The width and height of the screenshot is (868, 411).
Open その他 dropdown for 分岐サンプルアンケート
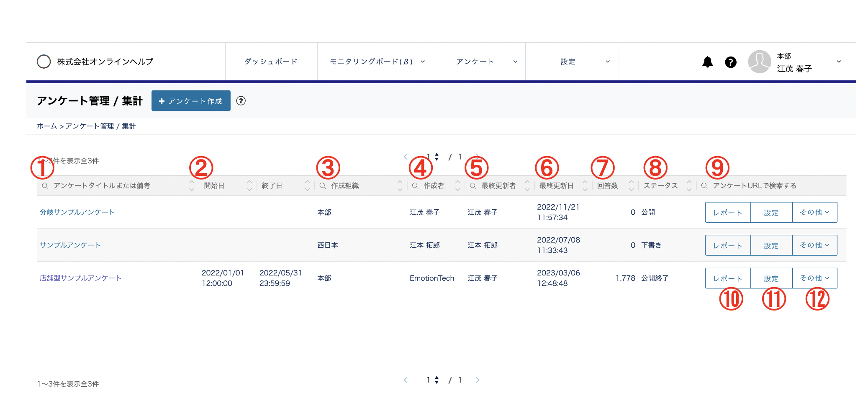[814, 212]
